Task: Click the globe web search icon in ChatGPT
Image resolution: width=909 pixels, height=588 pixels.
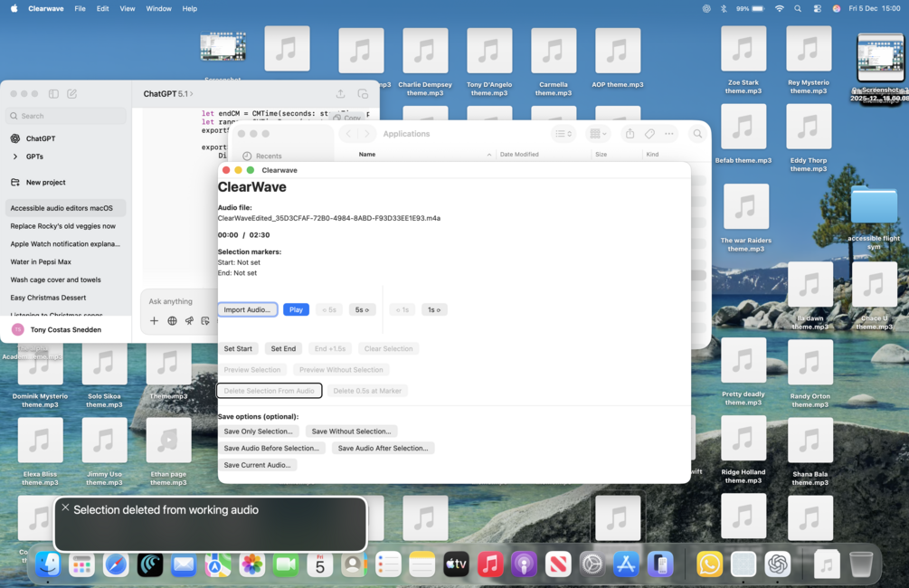Action: pyautogui.click(x=172, y=320)
